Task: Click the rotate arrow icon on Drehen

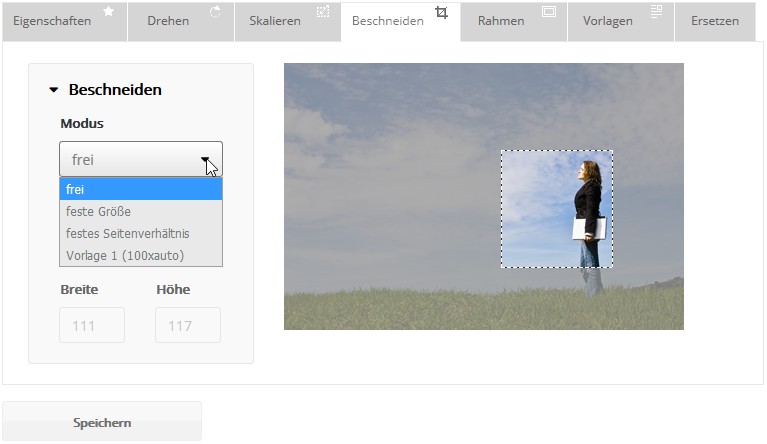Action: [x=215, y=11]
